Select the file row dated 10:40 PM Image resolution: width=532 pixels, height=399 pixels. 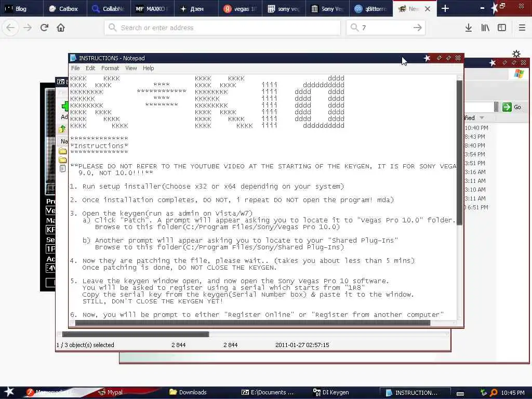(x=476, y=128)
